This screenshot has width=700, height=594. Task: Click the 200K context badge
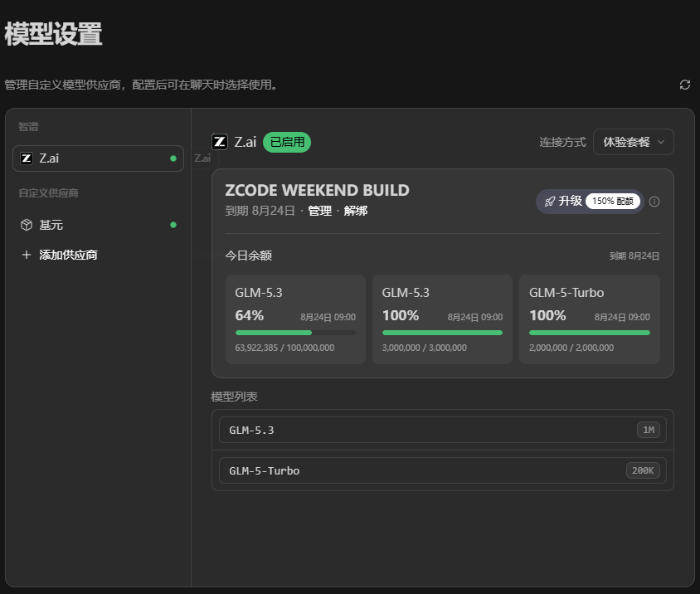tap(643, 470)
